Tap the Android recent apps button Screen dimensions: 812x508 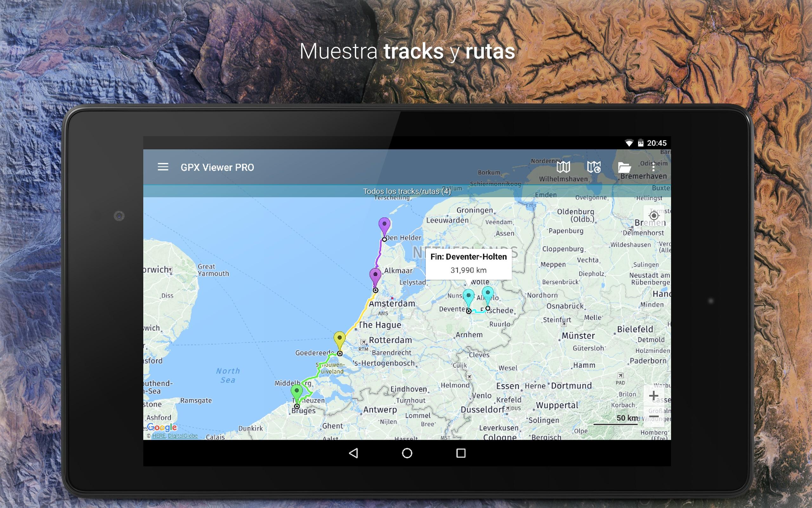click(x=461, y=453)
